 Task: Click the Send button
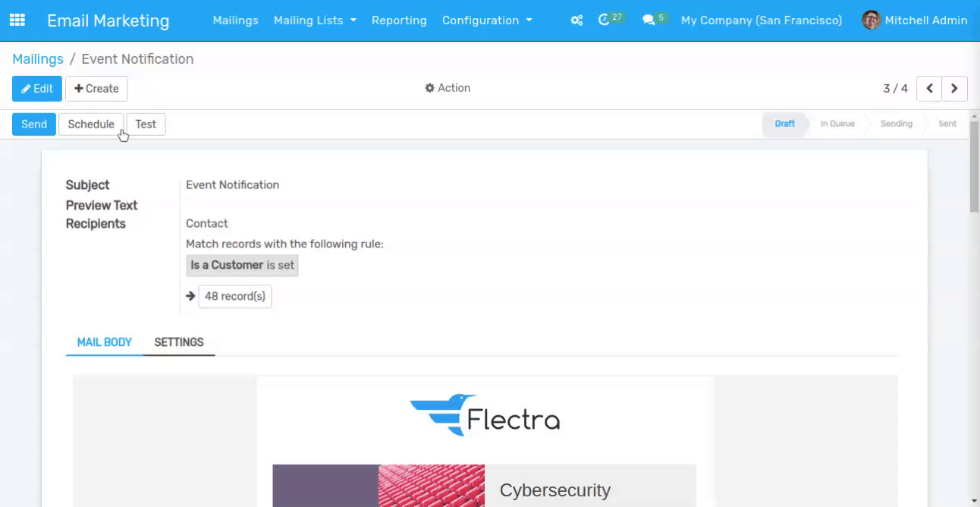[x=34, y=124]
